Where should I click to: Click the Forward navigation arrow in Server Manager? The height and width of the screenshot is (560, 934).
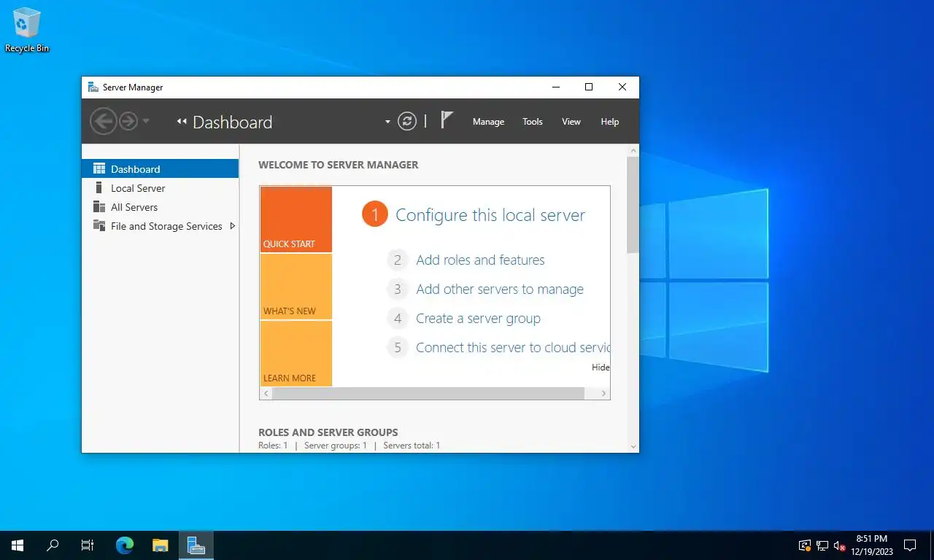(128, 121)
